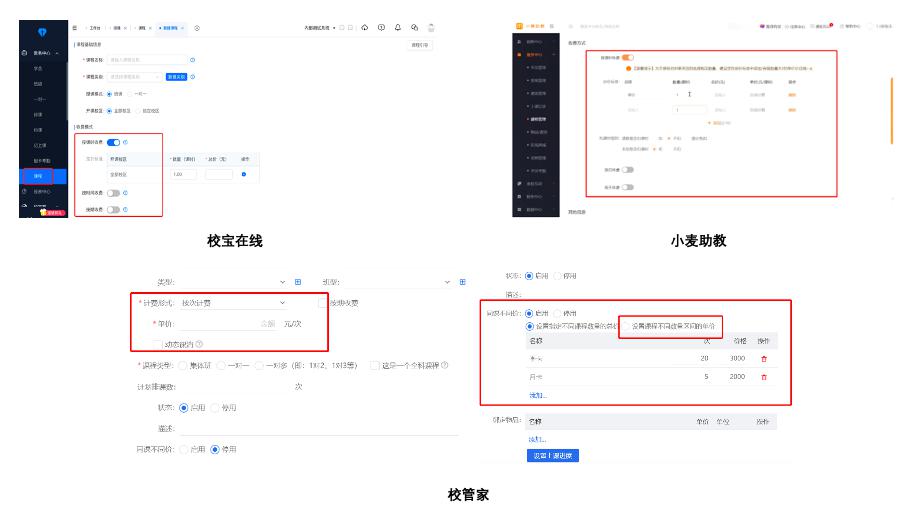Click the info icon beside the enabled blue toggle
Viewport: 921px width, 515px height.
click(x=125, y=142)
